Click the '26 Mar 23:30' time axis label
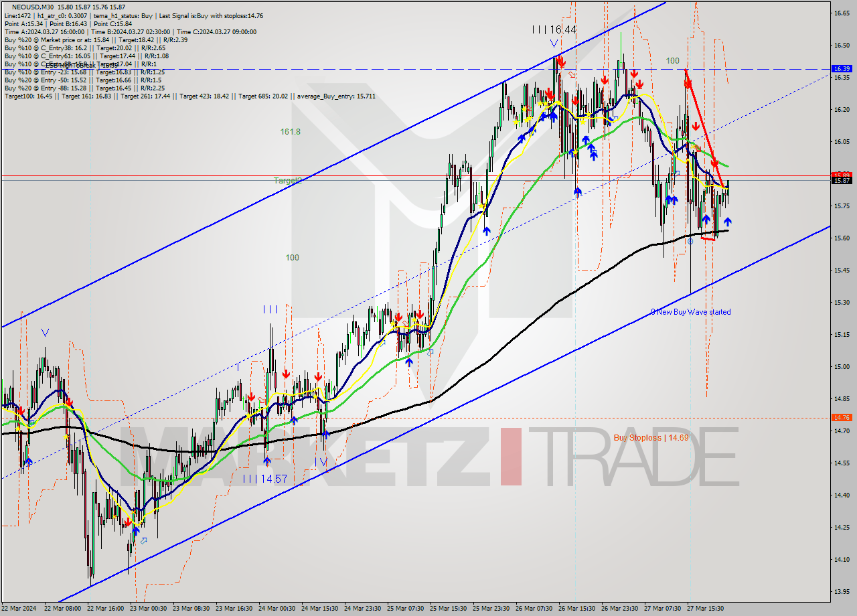 tap(621, 609)
